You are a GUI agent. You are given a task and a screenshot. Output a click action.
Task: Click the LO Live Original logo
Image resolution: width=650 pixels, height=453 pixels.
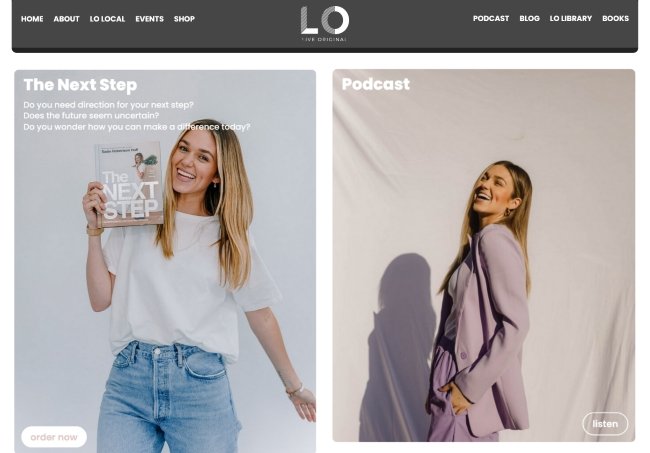[x=325, y=24]
